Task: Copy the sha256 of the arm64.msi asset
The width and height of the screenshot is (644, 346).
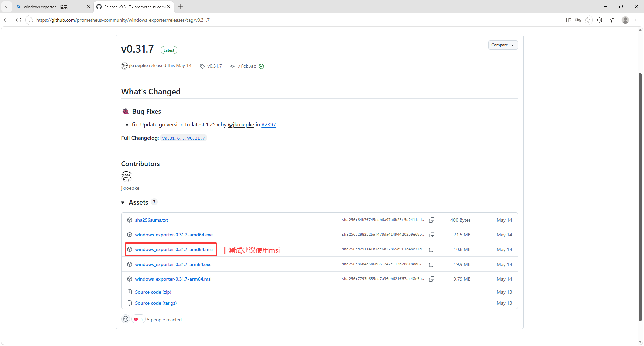Action: coord(432,279)
